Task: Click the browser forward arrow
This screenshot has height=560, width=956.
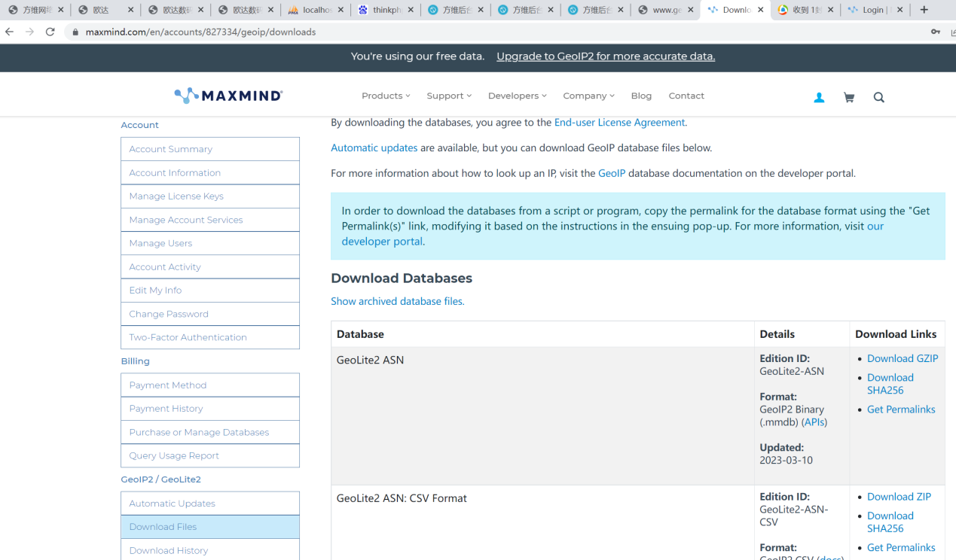Action: click(29, 32)
